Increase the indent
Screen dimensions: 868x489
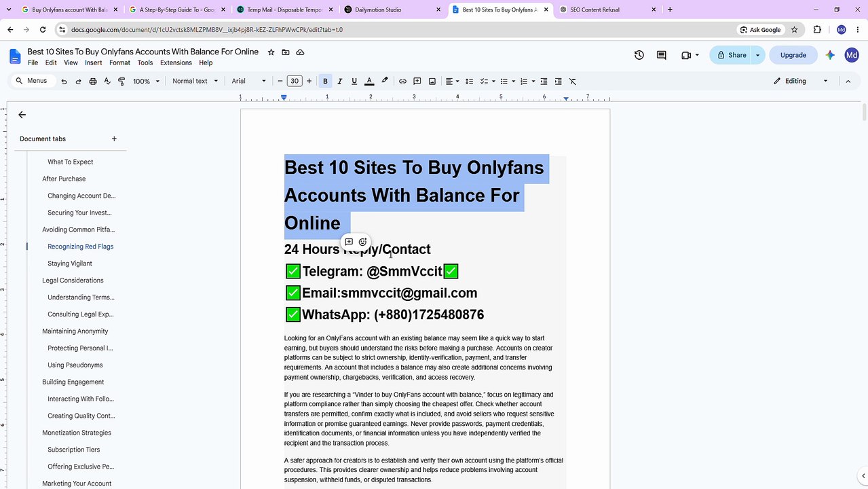[x=558, y=81]
